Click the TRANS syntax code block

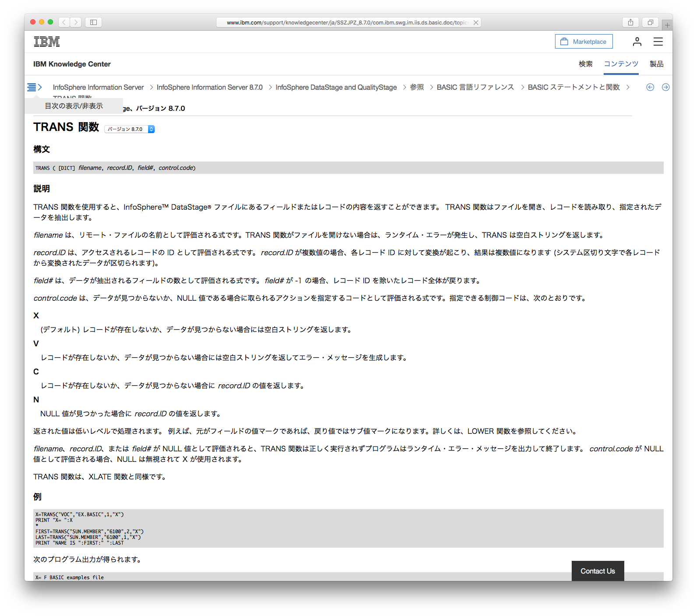pos(348,168)
